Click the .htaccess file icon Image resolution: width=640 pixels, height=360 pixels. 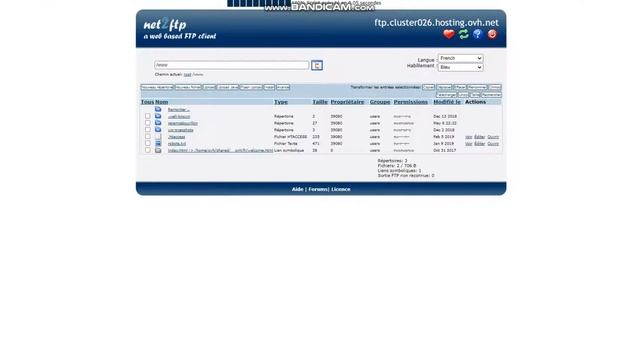(x=158, y=137)
